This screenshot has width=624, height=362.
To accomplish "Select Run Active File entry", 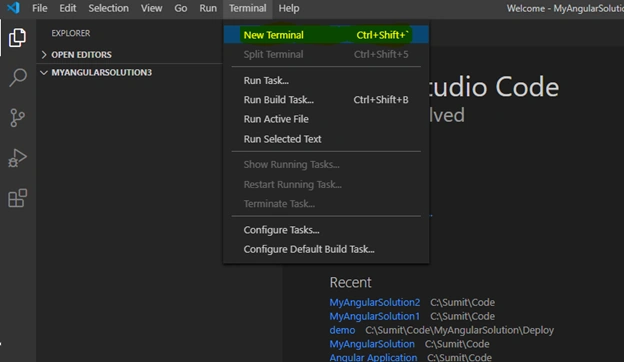I will coord(326,119).
